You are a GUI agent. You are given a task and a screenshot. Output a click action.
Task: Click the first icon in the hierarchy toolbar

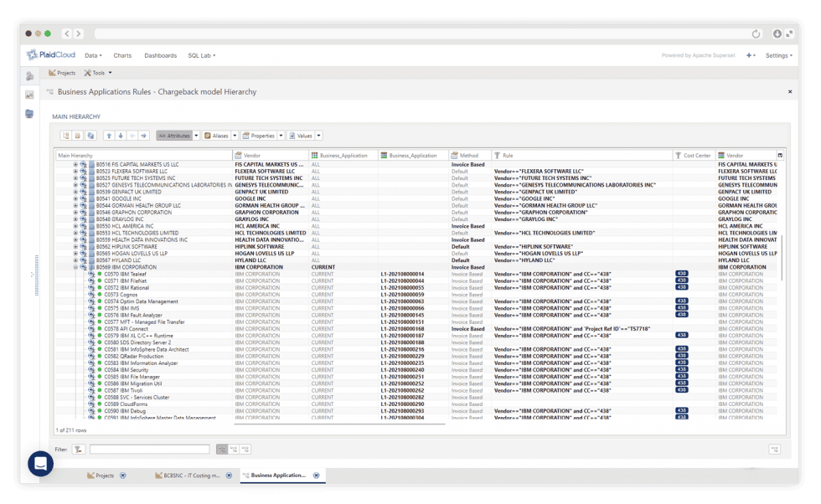coord(66,136)
